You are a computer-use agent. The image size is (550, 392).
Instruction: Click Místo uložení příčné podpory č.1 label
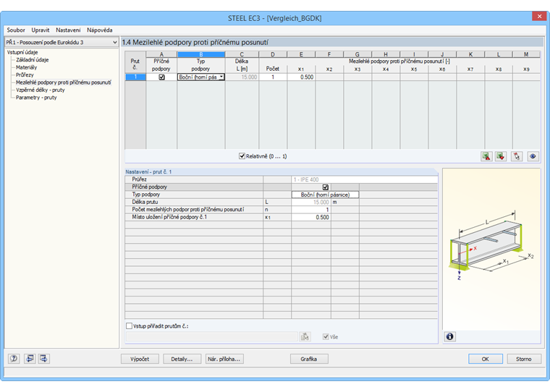[169, 217]
